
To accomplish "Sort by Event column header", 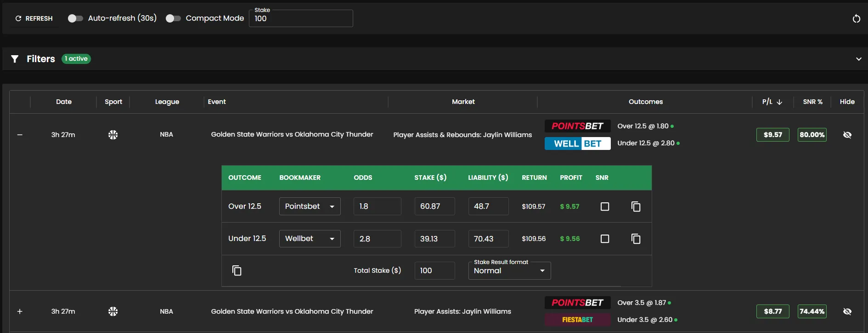I will 217,102.
